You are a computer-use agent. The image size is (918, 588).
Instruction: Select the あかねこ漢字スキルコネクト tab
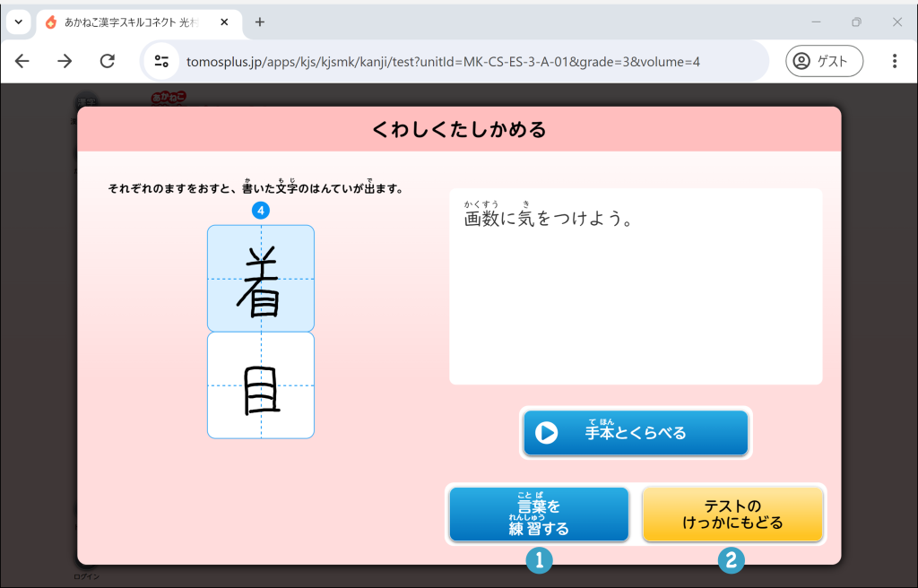pyautogui.click(x=139, y=22)
